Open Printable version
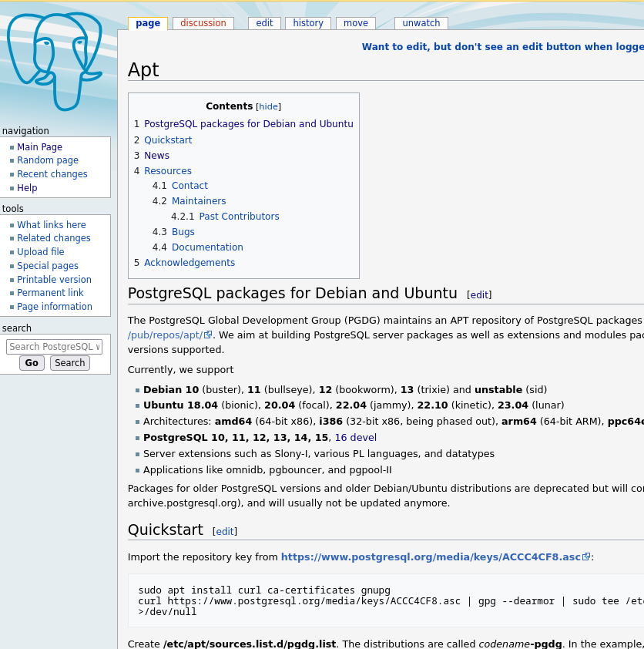644x649 pixels. (x=54, y=279)
